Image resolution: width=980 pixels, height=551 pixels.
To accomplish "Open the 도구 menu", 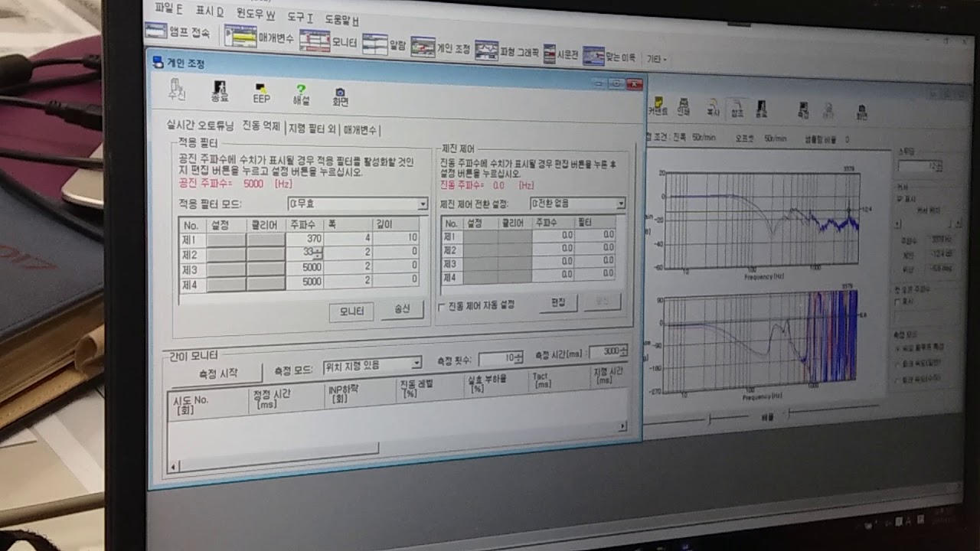I will coord(300,17).
